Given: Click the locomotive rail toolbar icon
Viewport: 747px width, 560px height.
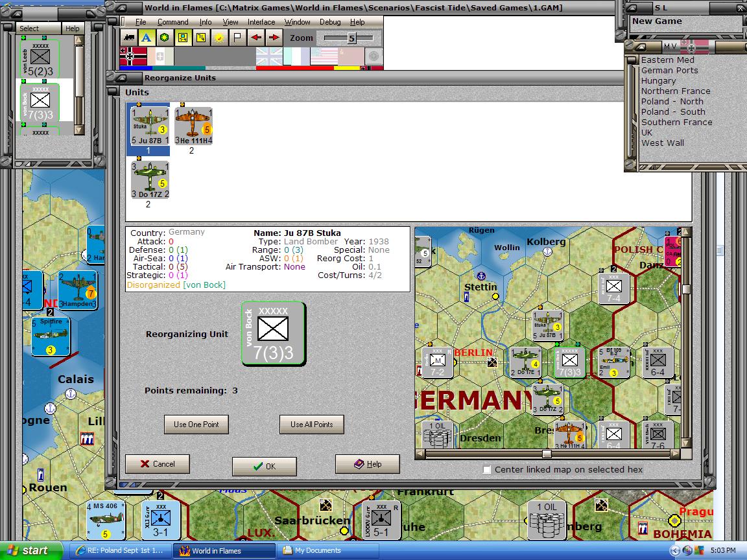Looking at the screenshot, I should pyautogui.click(x=128, y=38).
